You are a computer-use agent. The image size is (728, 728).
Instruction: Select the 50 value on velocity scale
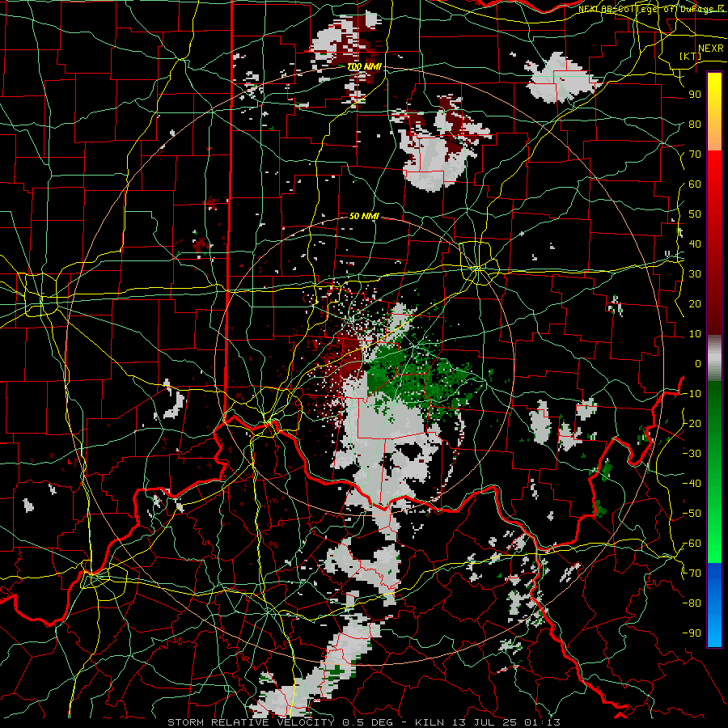(695, 214)
